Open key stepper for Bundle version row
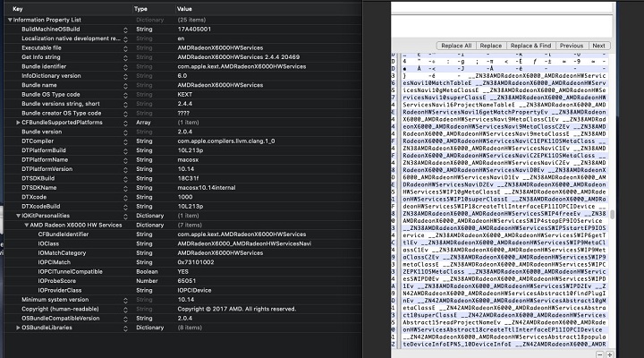Screen dimensions: 644x358 [125, 132]
